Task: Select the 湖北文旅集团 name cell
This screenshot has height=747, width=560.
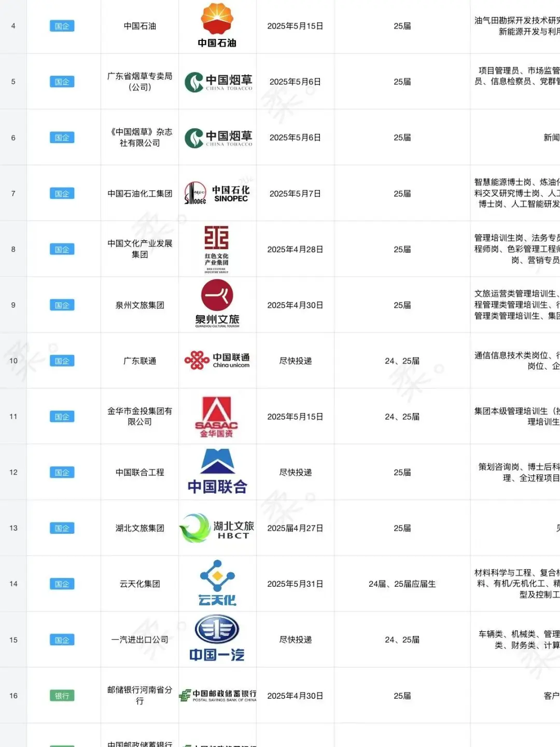Action: 140,528
